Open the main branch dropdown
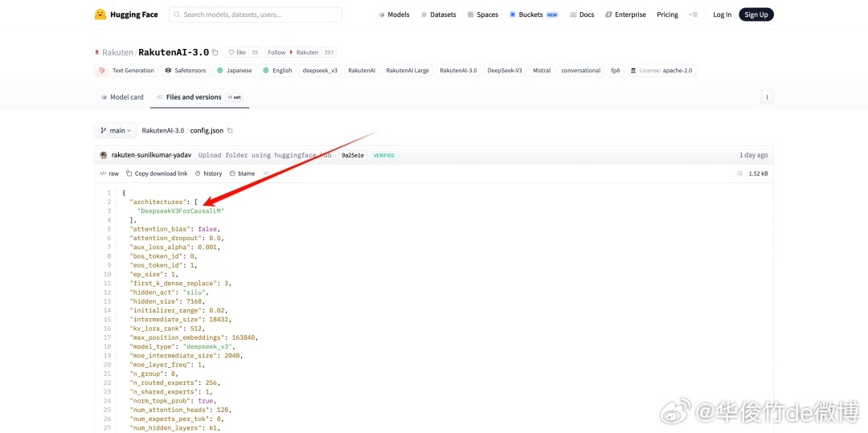This screenshot has height=433, width=868. [x=115, y=130]
